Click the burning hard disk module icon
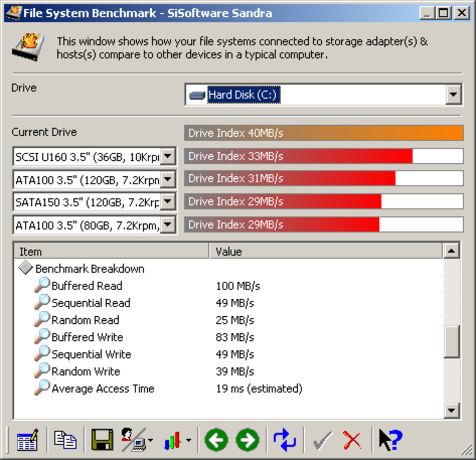The height and width of the screenshot is (460, 476). coord(28,47)
